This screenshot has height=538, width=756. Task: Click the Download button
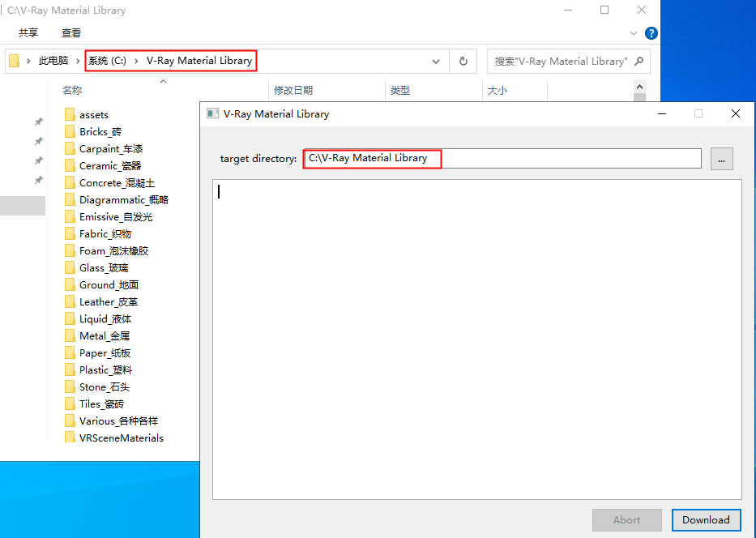click(706, 520)
